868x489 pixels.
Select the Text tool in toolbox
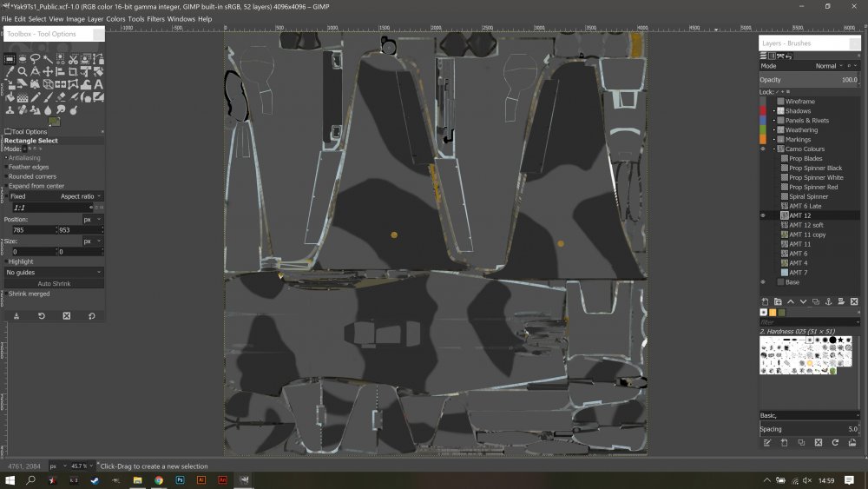(x=98, y=84)
